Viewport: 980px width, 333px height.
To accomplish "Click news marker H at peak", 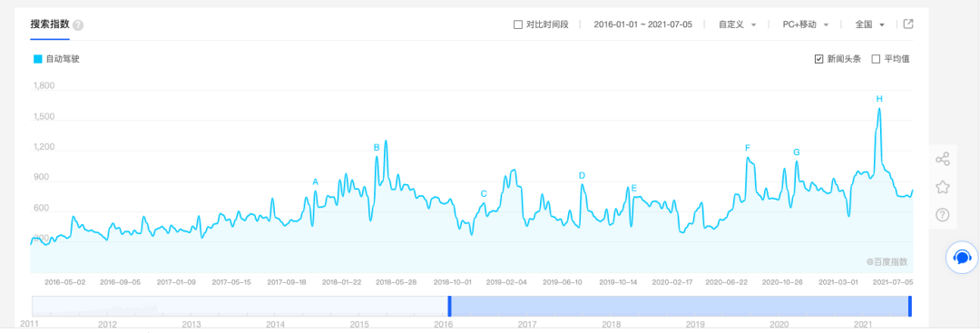I will click(879, 99).
